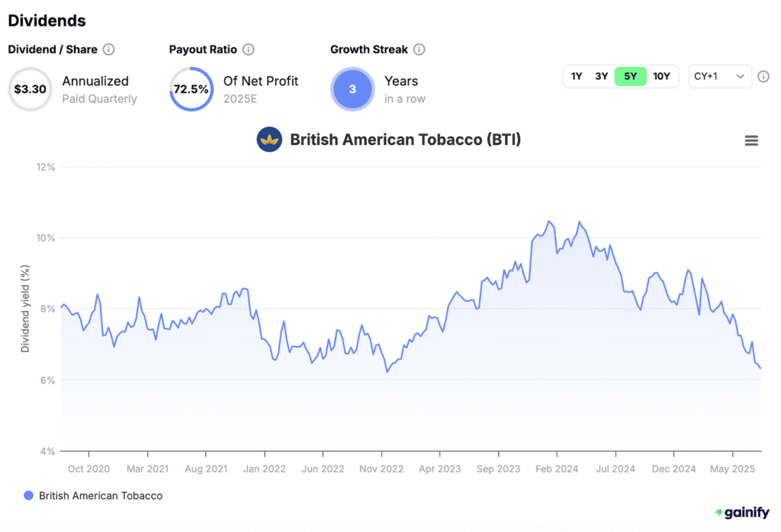The height and width of the screenshot is (532, 781).
Task: Toggle British American Tobacco legend series
Action: pos(93,495)
